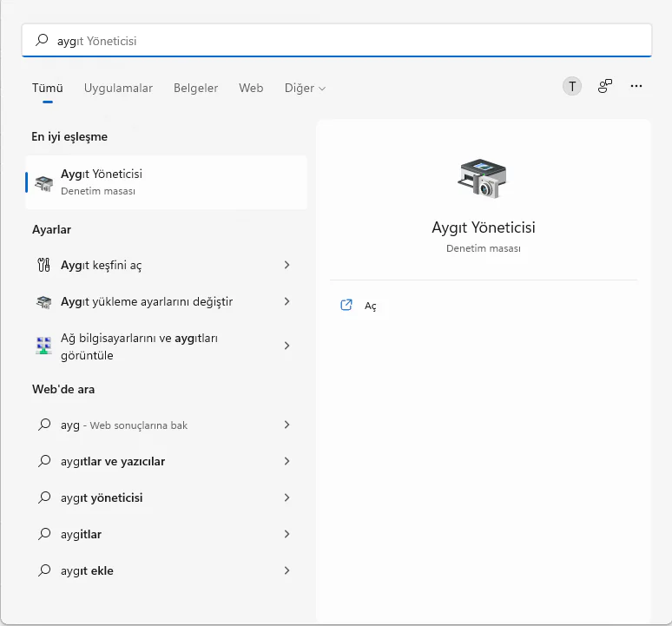
Task: Click the large Aygıt Yöneticisi preview icon
Action: click(x=482, y=179)
